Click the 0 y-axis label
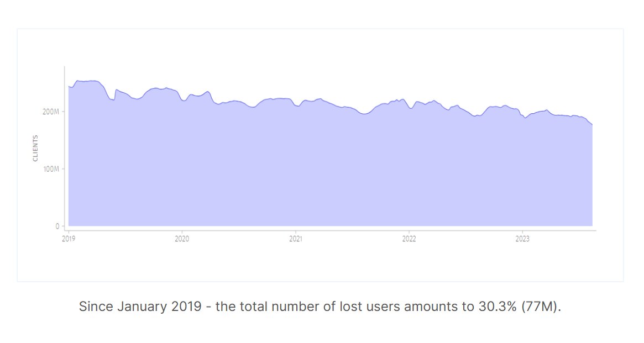 57,226
